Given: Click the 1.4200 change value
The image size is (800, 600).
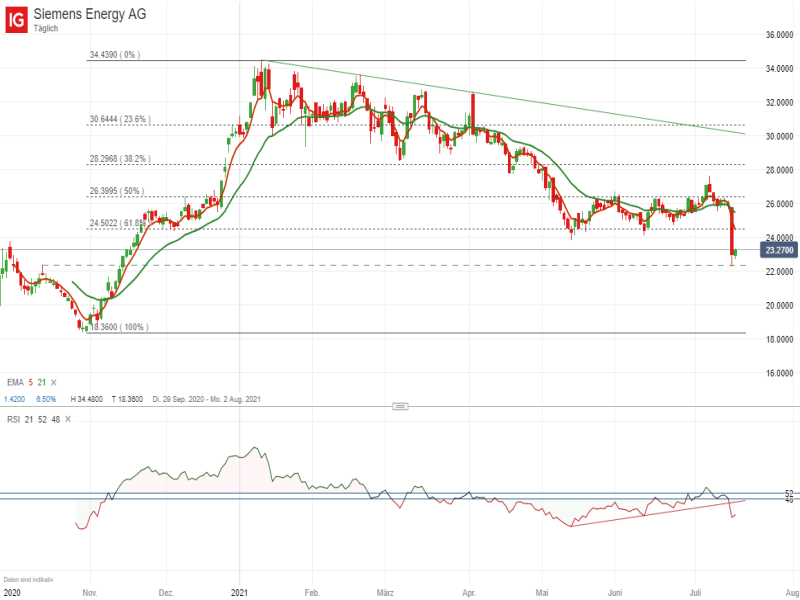Looking at the screenshot, I should click(14, 399).
